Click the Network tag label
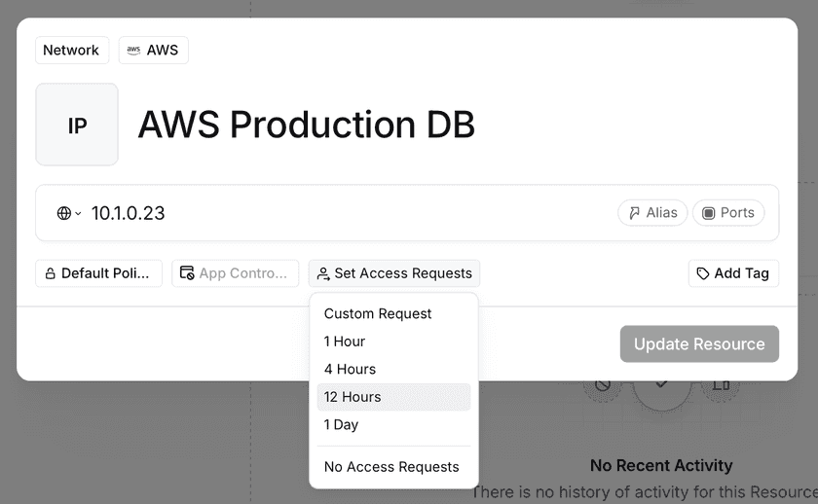818x504 pixels. pyautogui.click(x=71, y=51)
